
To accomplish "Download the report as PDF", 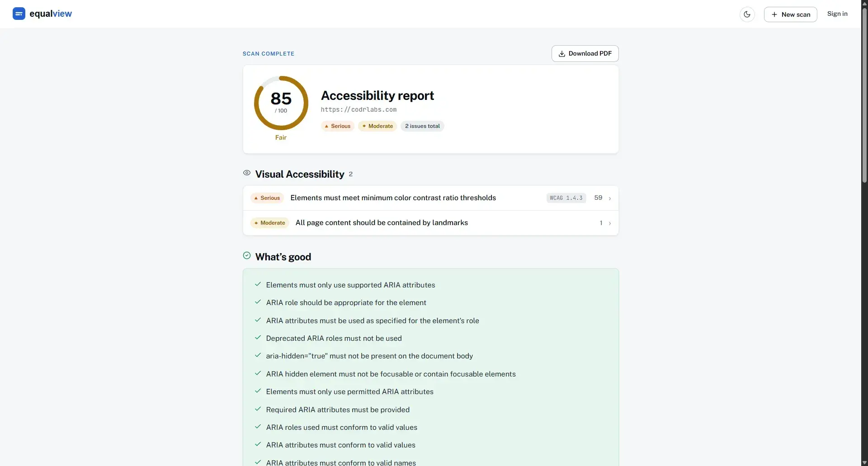I will tap(585, 53).
